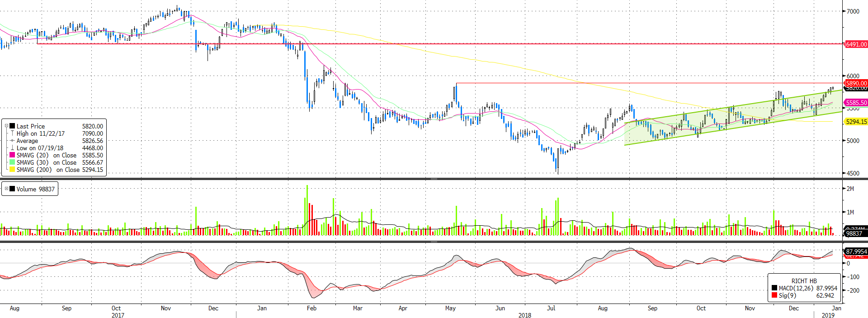This screenshot has height=318, width=868.
Task: Click the 'Volume 98837' legend label
Action: (x=36, y=189)
